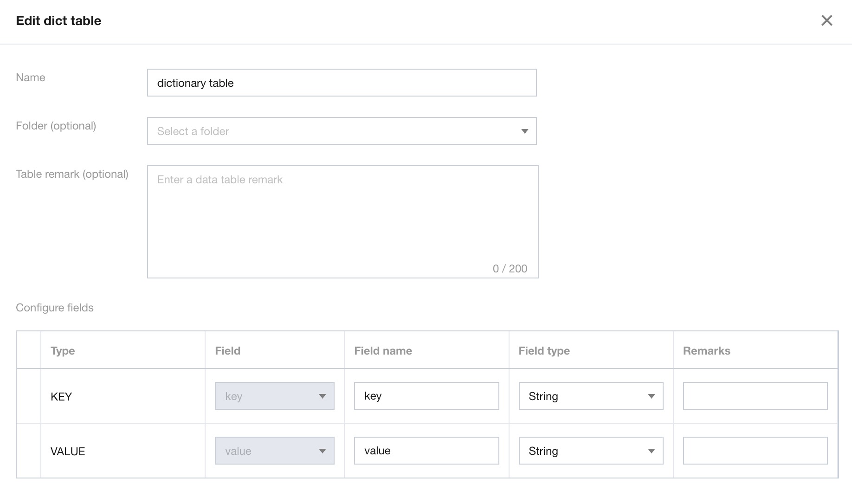This screenshot has width=852, height=504.
Task: Click the 'Configure fields' section label
Action: pyautogui.click(x=55, y=308)
